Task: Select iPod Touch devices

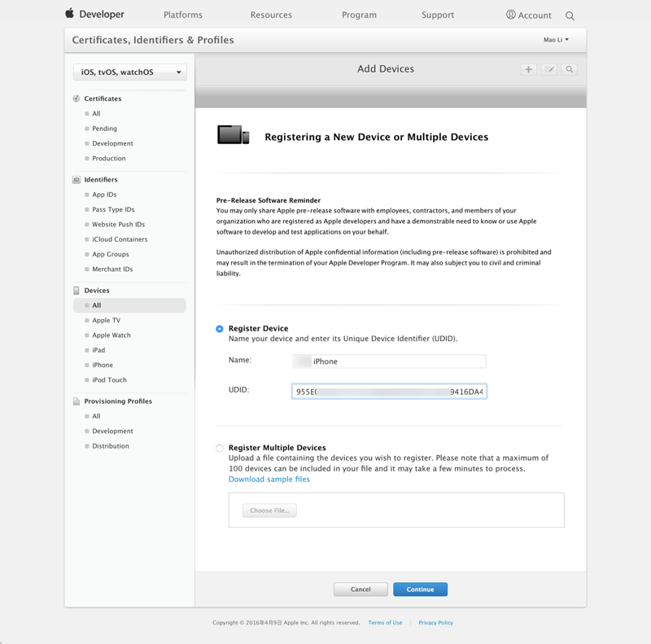Action: (109, 380)
